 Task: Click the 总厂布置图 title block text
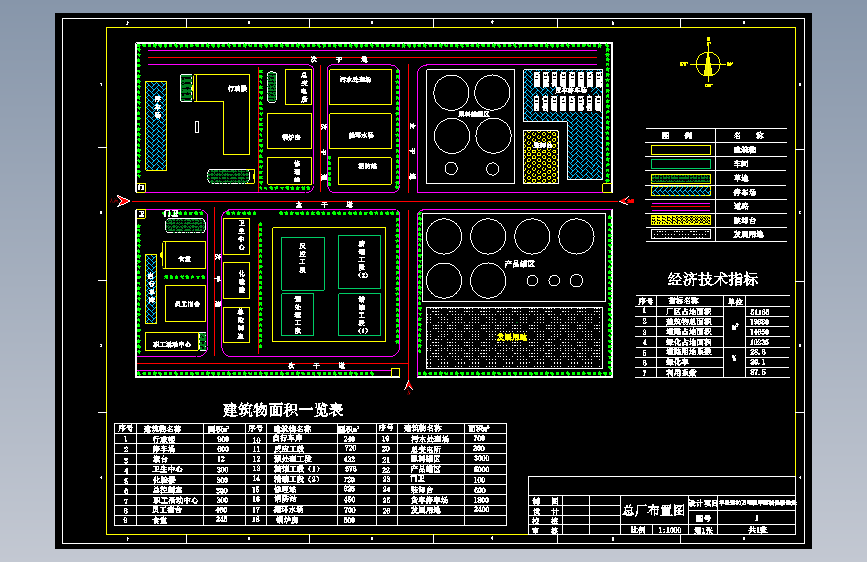point(654,511)
